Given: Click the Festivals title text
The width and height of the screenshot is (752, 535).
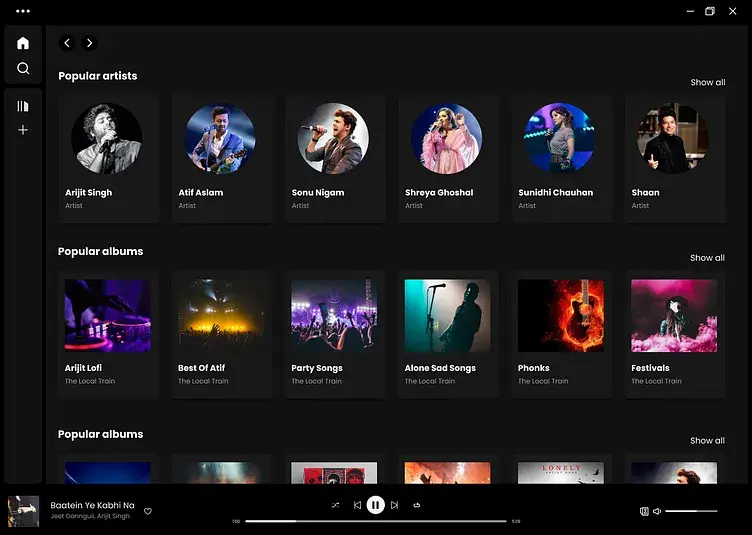Looking at the screenshot, I should [650, 368].
